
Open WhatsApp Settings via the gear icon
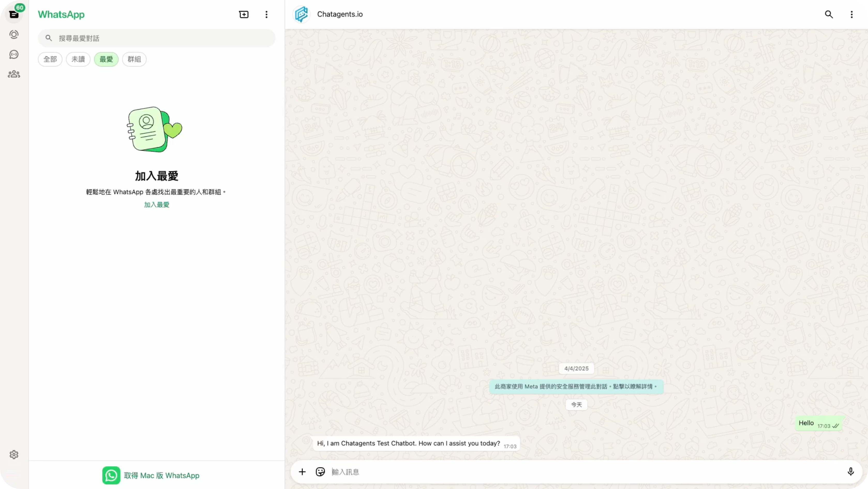pos(14,454)
